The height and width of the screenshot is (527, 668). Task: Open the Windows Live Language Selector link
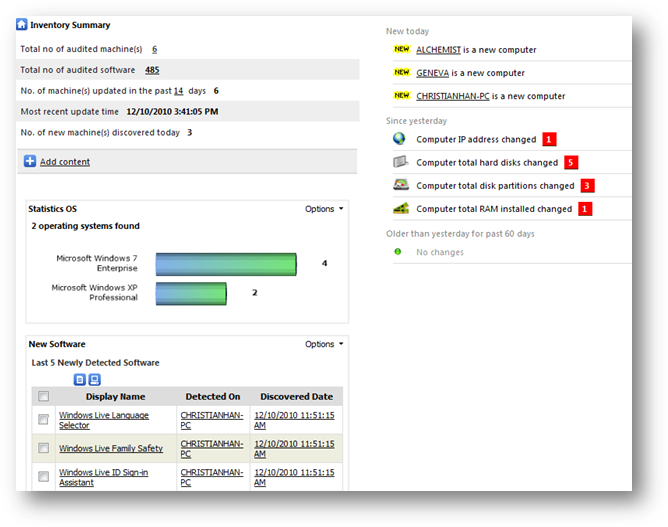click(x=104, y=420)
